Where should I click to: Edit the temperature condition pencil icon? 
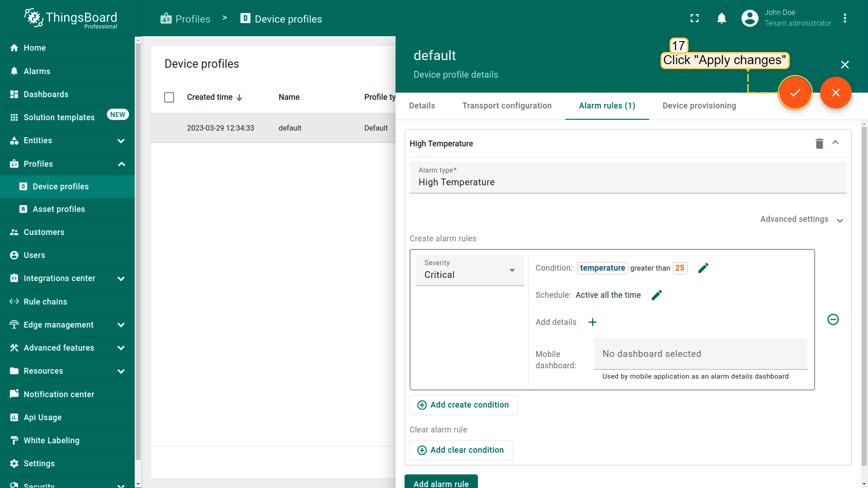pos(703,268)
